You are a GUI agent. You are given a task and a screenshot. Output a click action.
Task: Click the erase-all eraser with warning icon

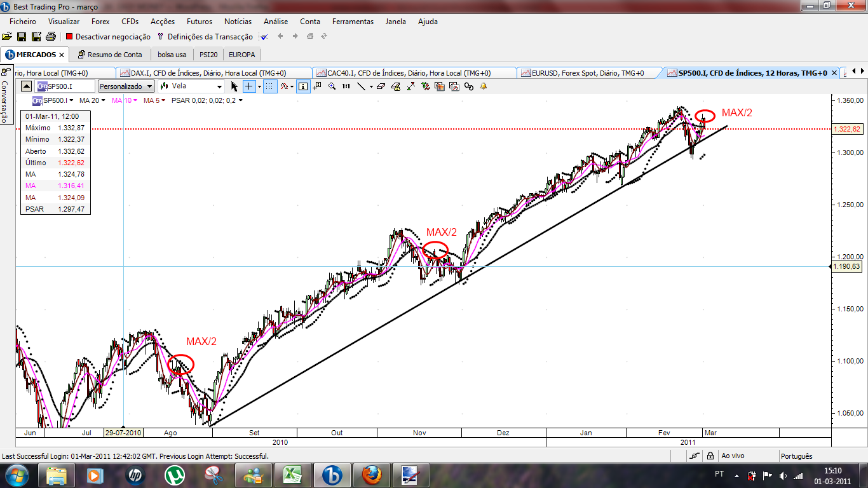click(395, 86)
